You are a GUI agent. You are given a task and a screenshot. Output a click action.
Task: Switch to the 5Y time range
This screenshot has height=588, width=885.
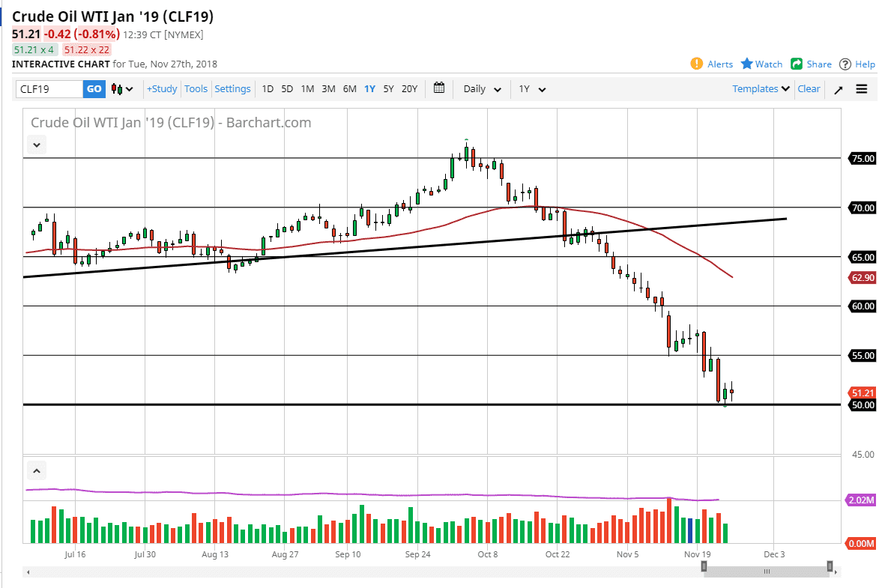click(x=388, y=88)
